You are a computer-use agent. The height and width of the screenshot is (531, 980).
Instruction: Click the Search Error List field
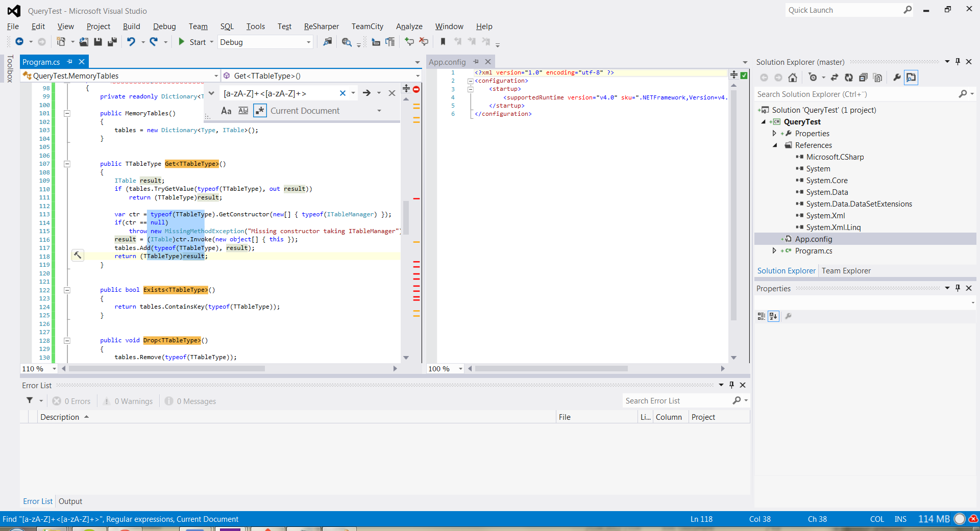point(677,401)
